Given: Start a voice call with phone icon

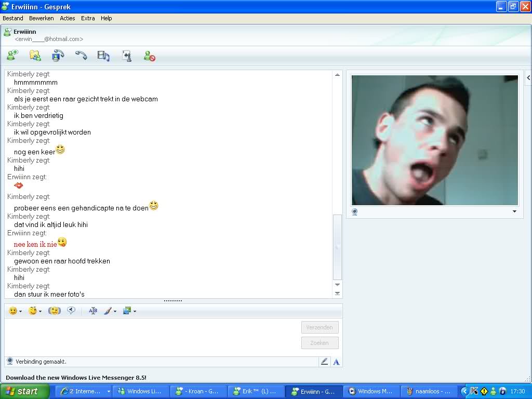Looking at the screenshot, I should coord(81,56).
